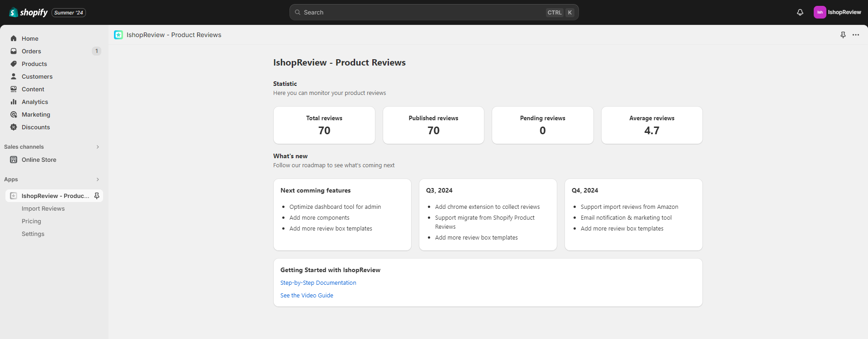Click the Pending reviews card

point(543,125)
